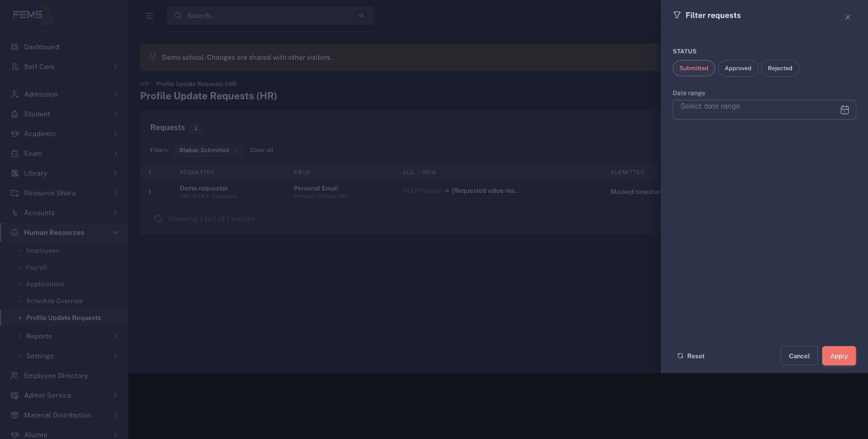Toggle the Submitted status chip
This screenshot has height=439, width=868.
tap(694, 69)
